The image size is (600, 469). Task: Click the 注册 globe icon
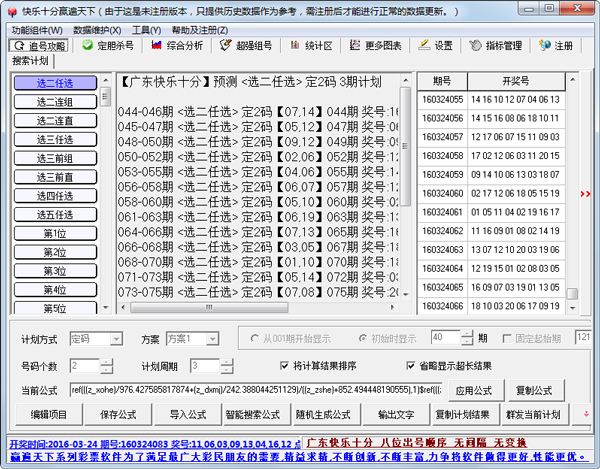click(545, 45)
